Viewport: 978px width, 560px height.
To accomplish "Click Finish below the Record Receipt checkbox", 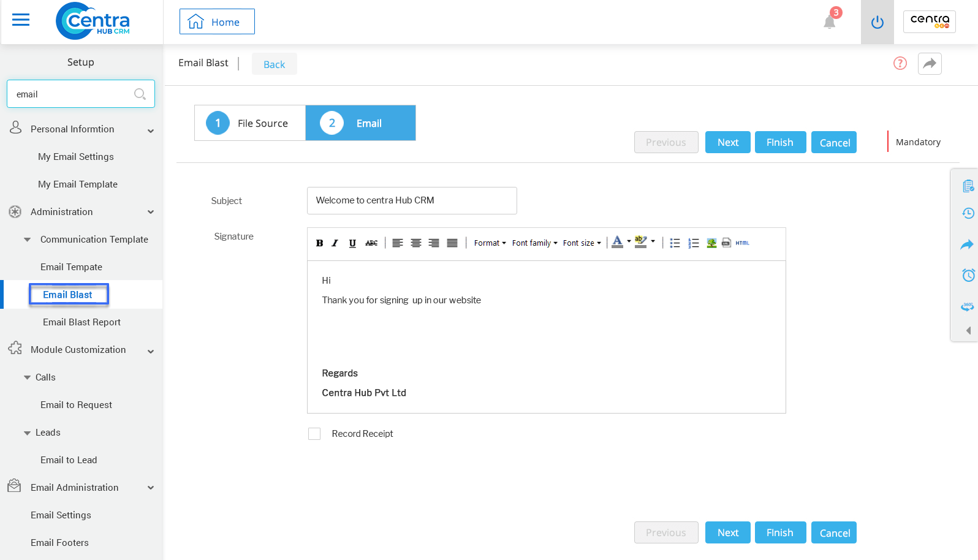I will click(780, 532).
